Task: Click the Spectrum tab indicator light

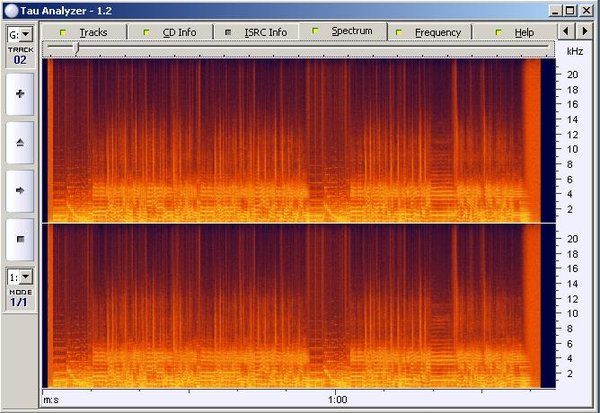Action: pyautogui.click(x=315, y=31)
